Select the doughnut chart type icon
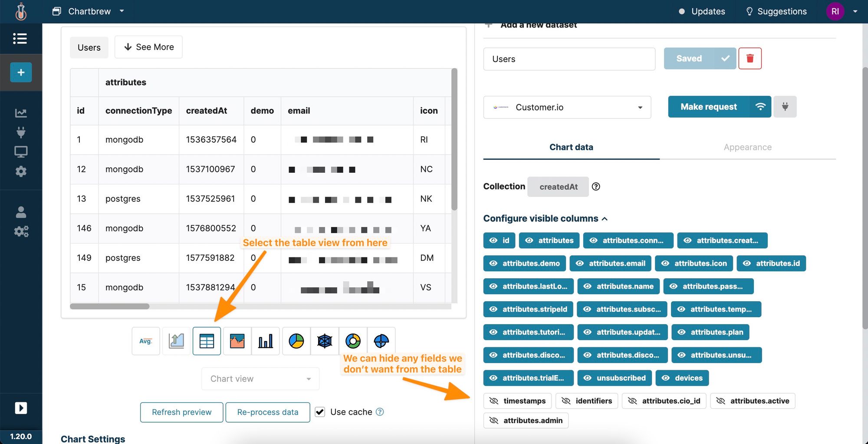 [x=353, y=341]
